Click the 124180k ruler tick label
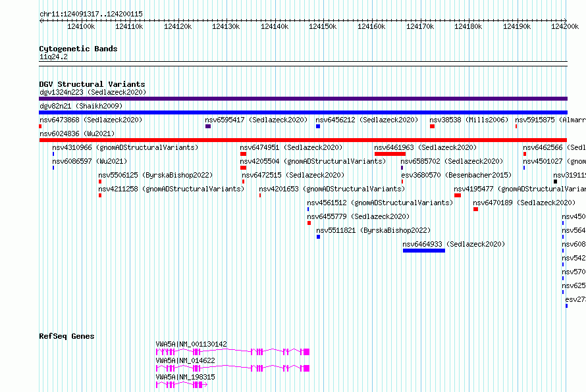 pos(468,26)
